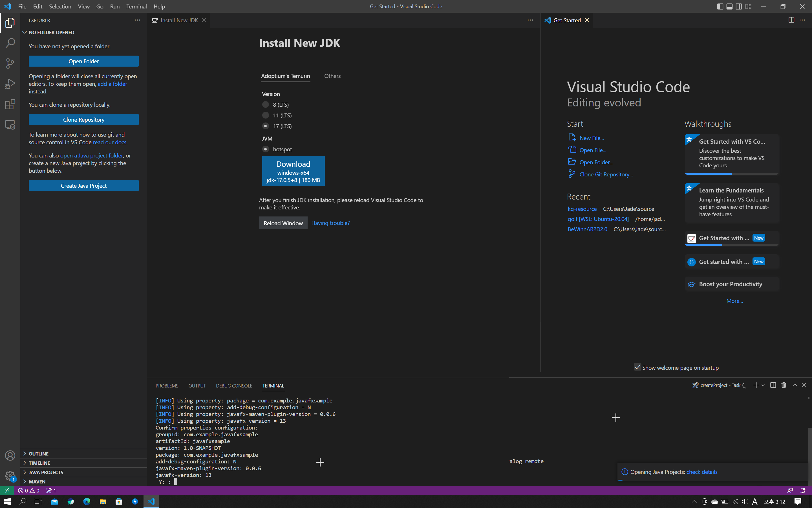
Task: Click the remote window indicator in status bar
Action: tap(7, 491)
